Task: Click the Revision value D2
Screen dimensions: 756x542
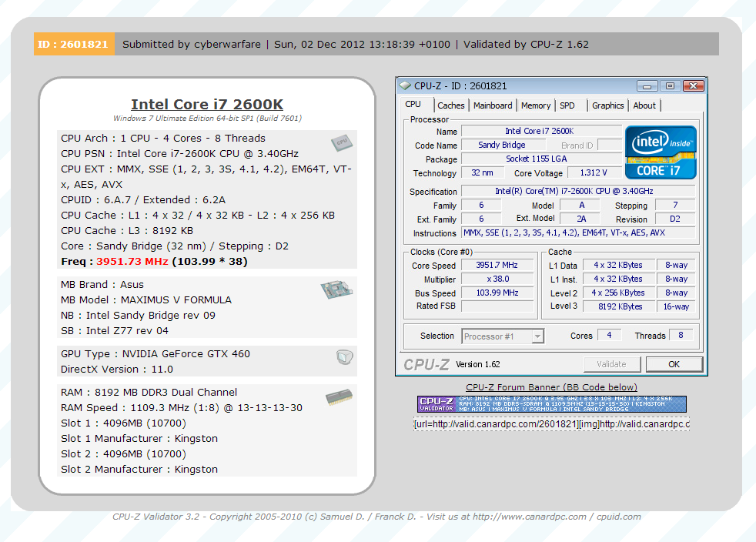Action: click(675, 219)
